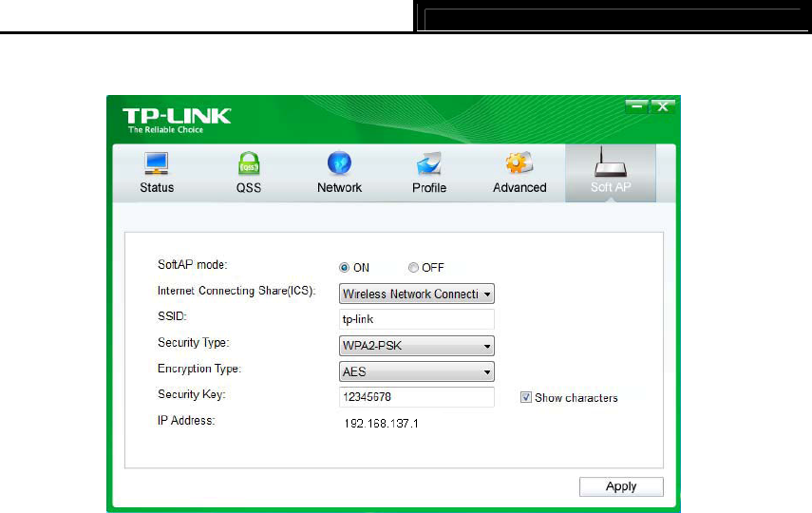The width and height of the screenshot is (812, 513).
Task: Open the Security Type WPA2-PSK dropdown
Action: (x=417, y=346)
